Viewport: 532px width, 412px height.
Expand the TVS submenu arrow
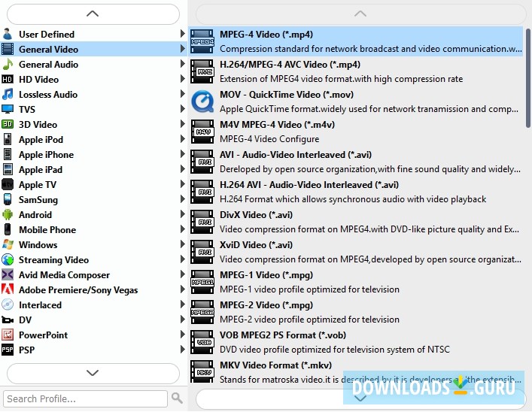pyautogui.click(x=182, y=109)
